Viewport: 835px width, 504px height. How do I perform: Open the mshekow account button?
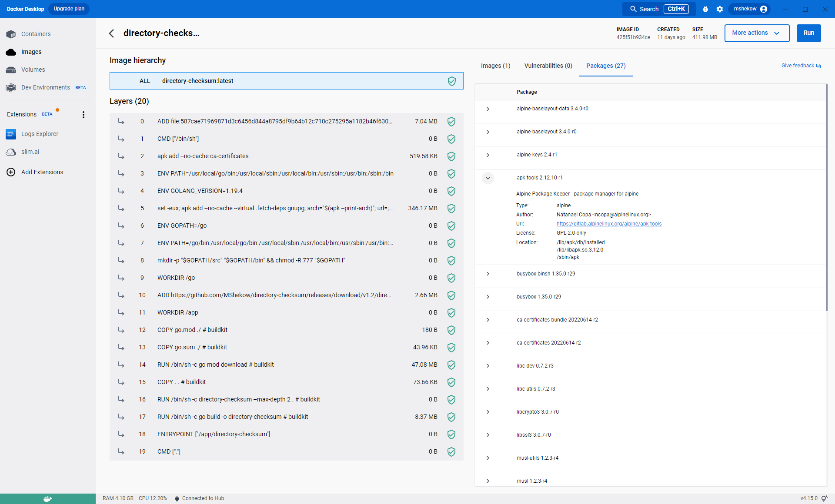(x=750, y=9)
